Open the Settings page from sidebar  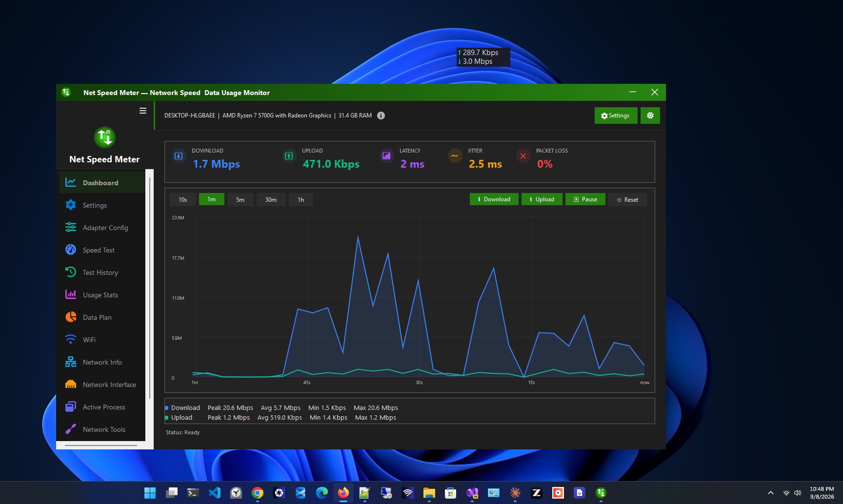[x=102, y=205]
